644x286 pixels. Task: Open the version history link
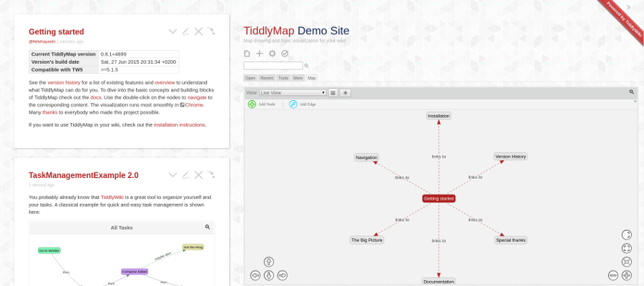(x=64, y=82)
